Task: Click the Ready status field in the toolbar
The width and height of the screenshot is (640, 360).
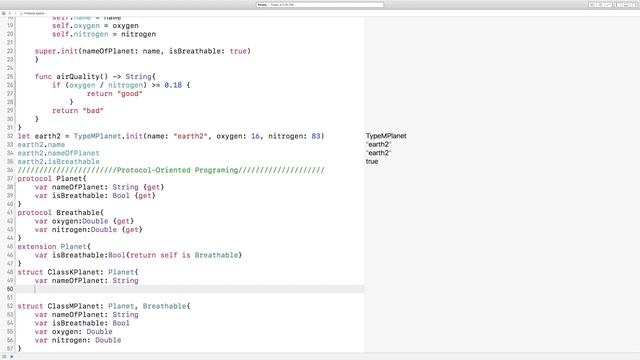Action: coord(320,5)
